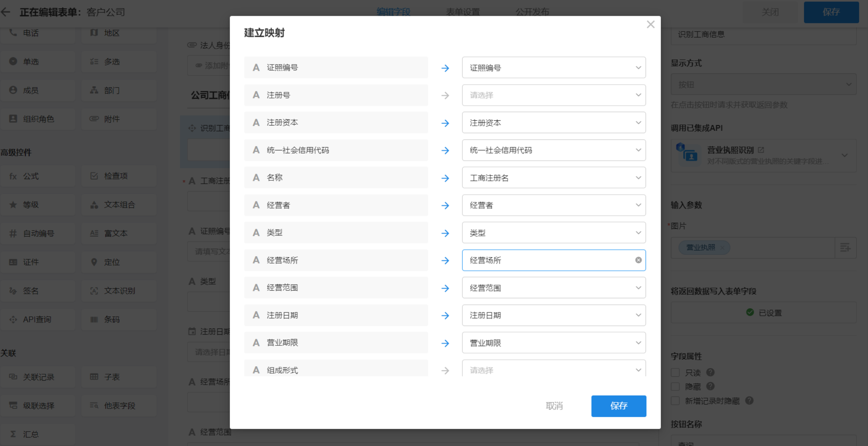The width and height of the screenshot is (868, 446).
Task: Add the 电话 control
Action: click(x=38, y=33)
